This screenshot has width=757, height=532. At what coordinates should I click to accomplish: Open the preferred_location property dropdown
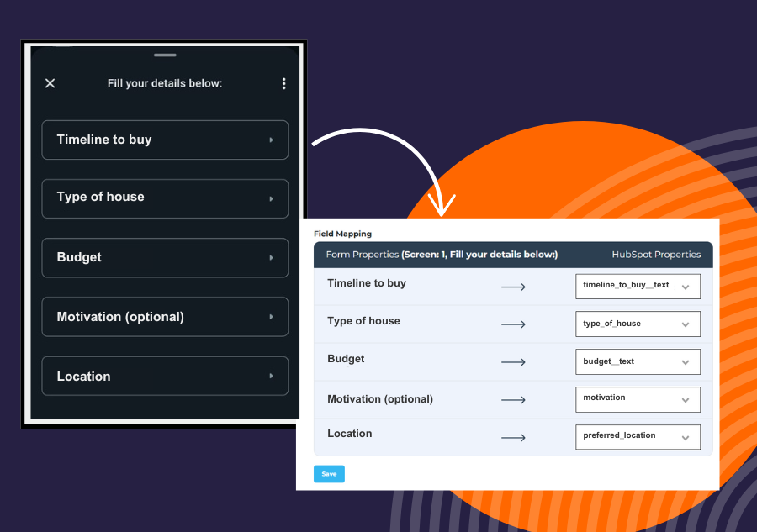638,437
